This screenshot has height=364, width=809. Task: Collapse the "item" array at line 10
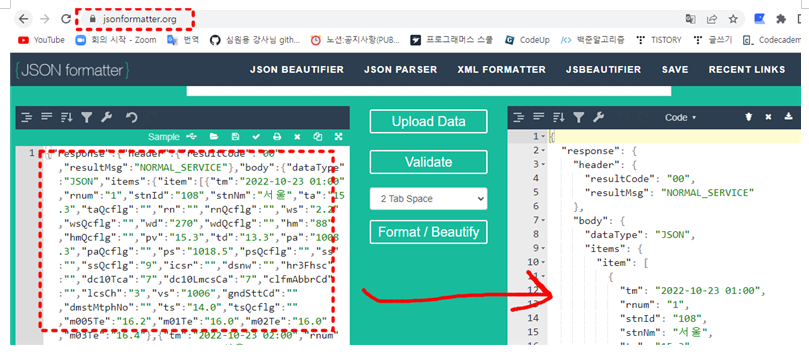[543, 262]
